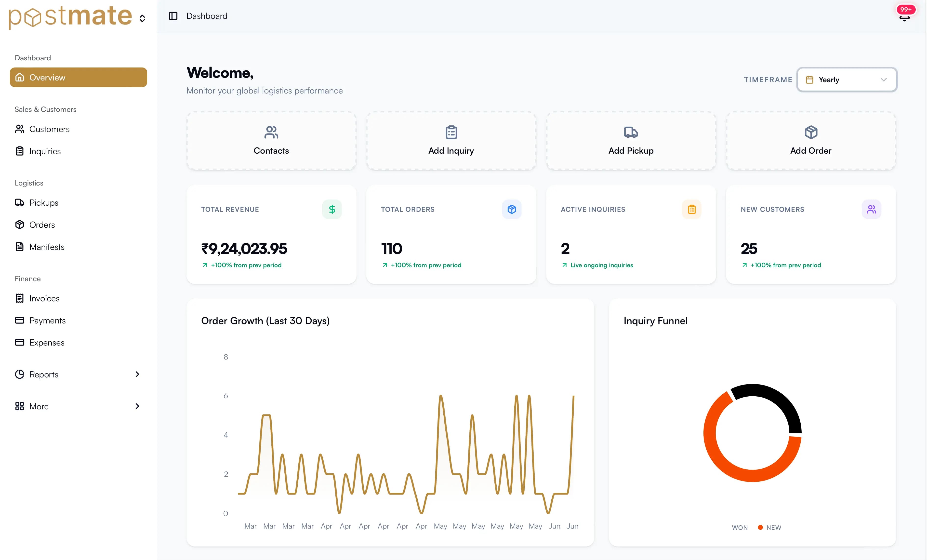Click the More grid icon
This screenshot has width=927, height=560.
[x=20, y=406]
